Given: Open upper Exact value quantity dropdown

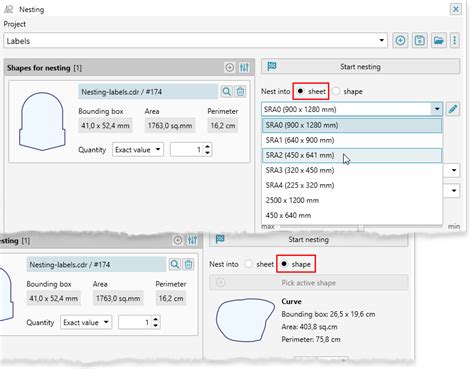Looking at the screenshot, I should point(138,150).
